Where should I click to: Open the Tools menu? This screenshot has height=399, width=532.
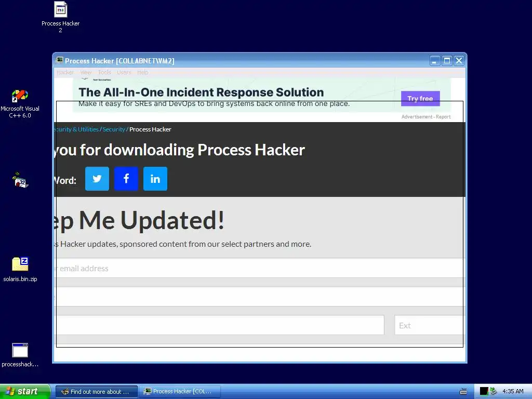click(104, 72)
